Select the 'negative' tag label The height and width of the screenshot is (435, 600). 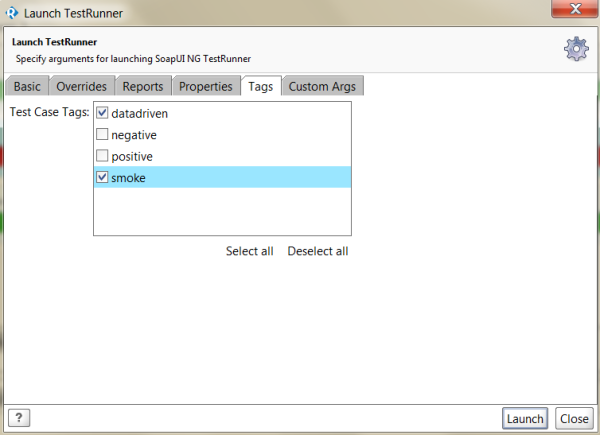coord(134,135)
